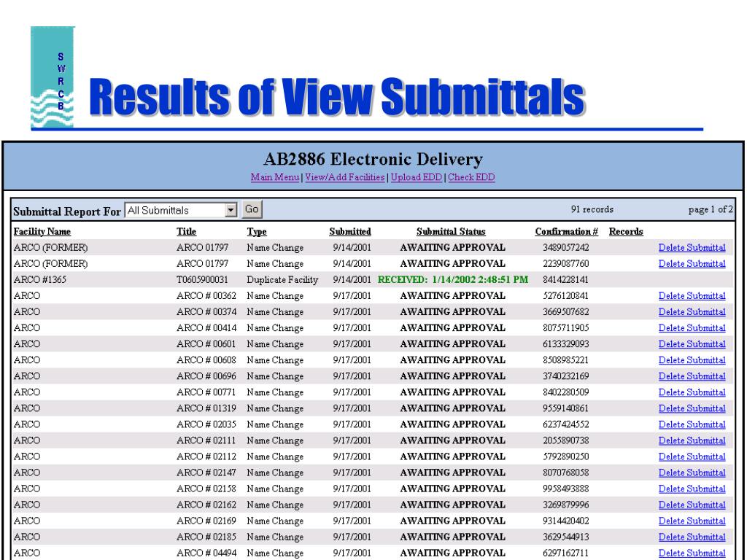The width and height of the screenshot is (747, 560).
Task: Click confirmation number 9559140861
Action: pos(565,408)
